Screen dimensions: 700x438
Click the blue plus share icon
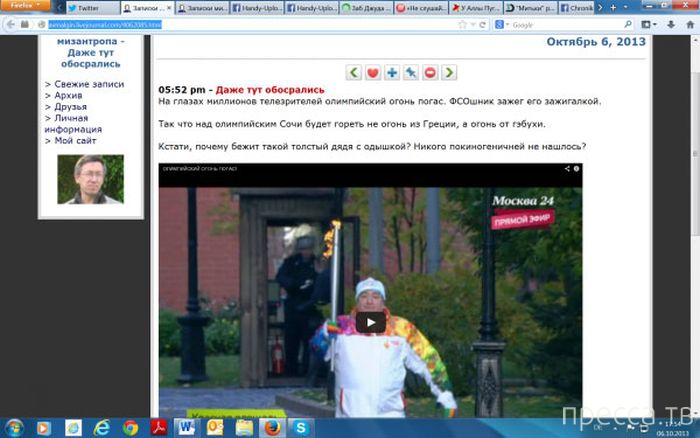392,72
